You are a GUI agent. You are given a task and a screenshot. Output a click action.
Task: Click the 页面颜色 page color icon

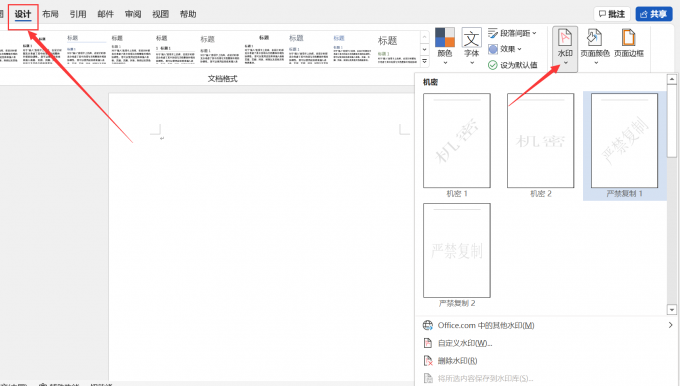click(595, 38)
